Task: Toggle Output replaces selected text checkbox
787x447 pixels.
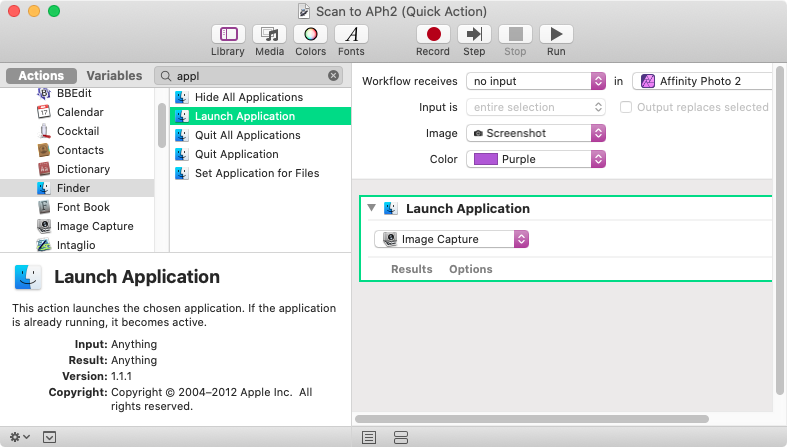Action: [x=625, y=107]
